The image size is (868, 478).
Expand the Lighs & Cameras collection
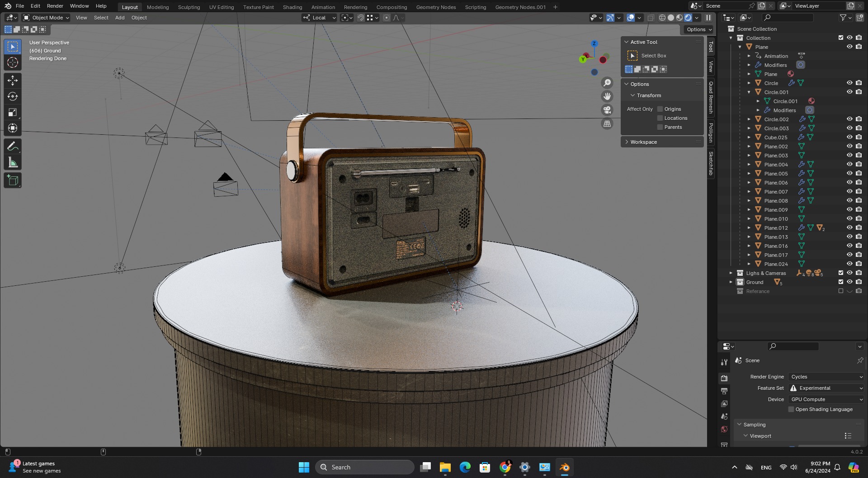coord(731,273)
